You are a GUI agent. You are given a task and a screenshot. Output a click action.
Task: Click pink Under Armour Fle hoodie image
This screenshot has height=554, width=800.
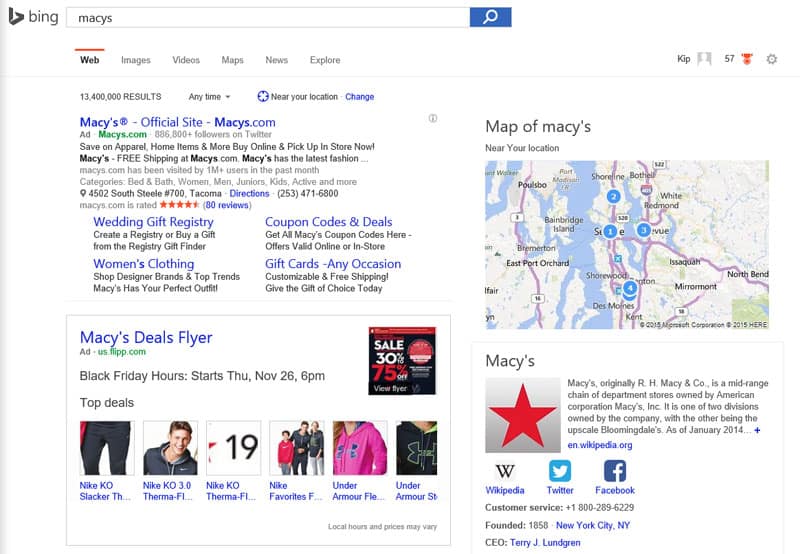tap(360, 448)
